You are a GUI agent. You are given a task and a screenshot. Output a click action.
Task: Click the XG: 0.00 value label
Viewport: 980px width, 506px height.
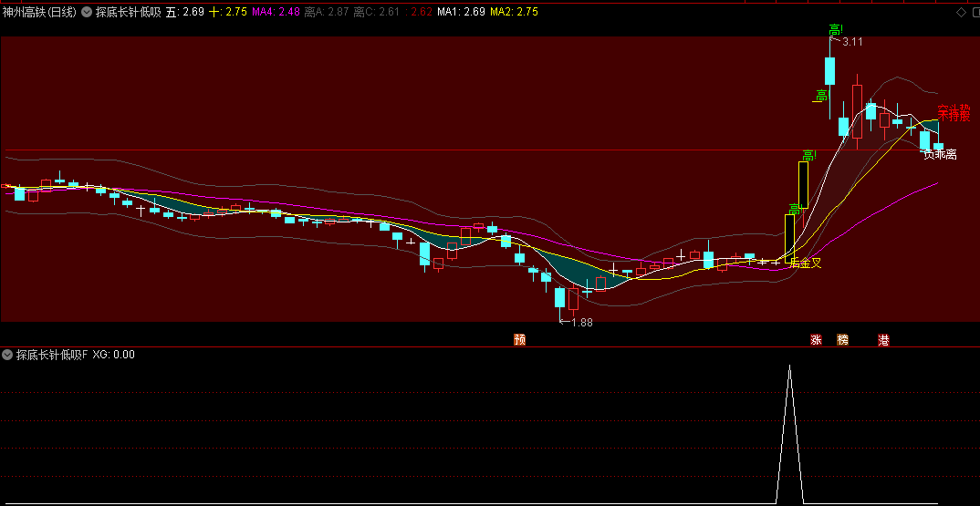[114, 355]
